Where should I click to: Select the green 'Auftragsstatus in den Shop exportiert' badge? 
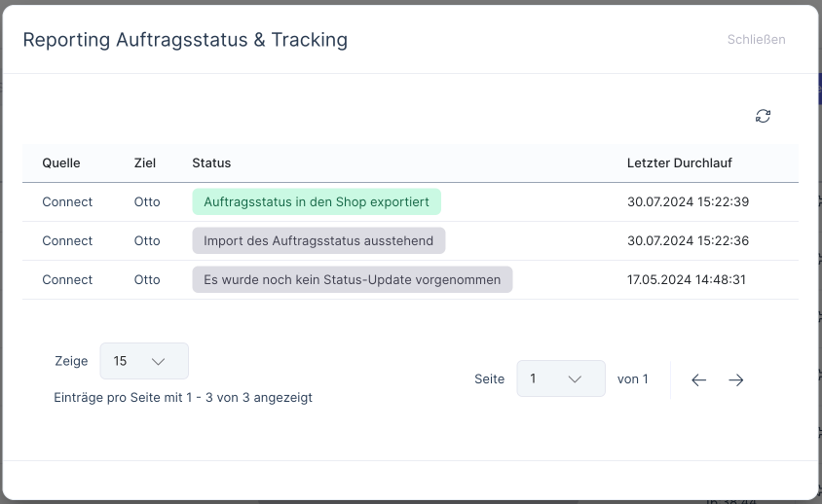317,201
